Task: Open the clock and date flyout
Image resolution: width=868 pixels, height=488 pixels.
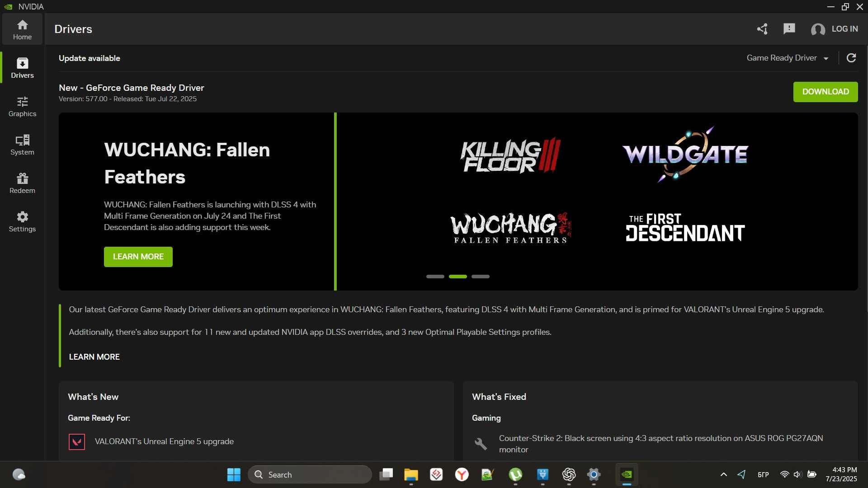Action: (841, 474)
